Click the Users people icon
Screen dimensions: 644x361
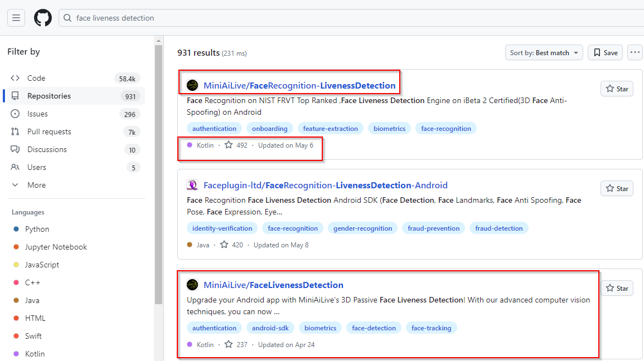click(15, 167)
